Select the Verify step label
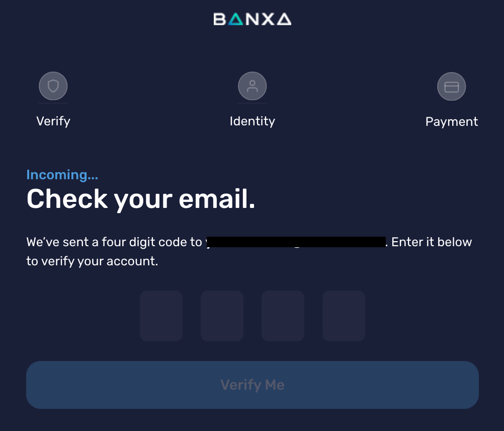The width and height of the screenshot is (504, 431). 53,121
